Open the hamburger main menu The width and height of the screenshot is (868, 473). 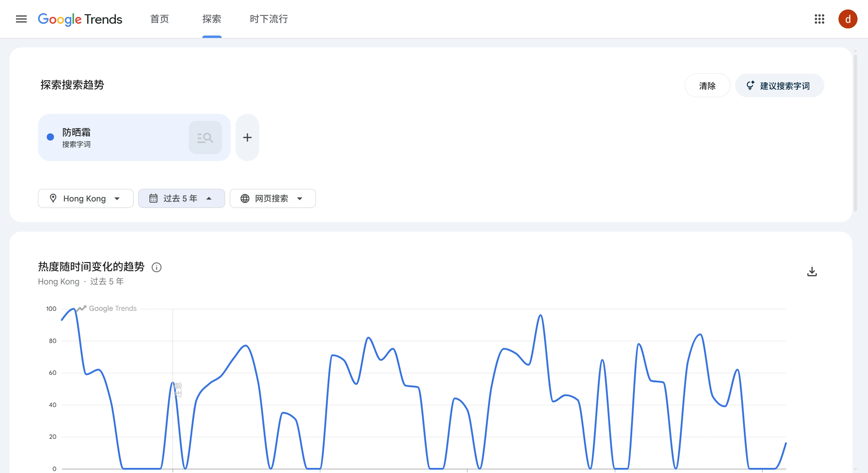click(x=21, y=19)
